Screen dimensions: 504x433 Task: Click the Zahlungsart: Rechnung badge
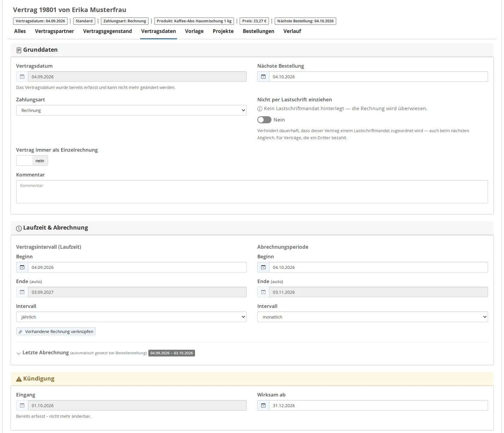coord(125,21)
